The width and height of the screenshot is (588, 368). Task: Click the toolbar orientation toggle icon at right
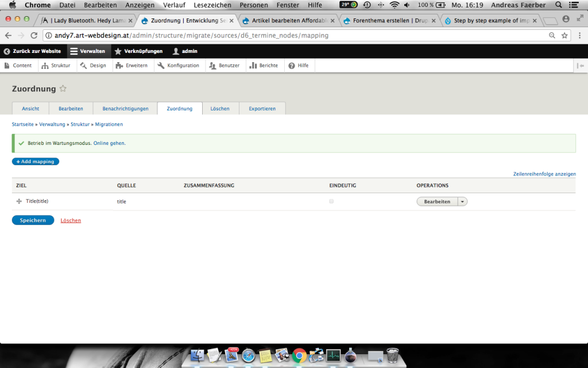581,66
